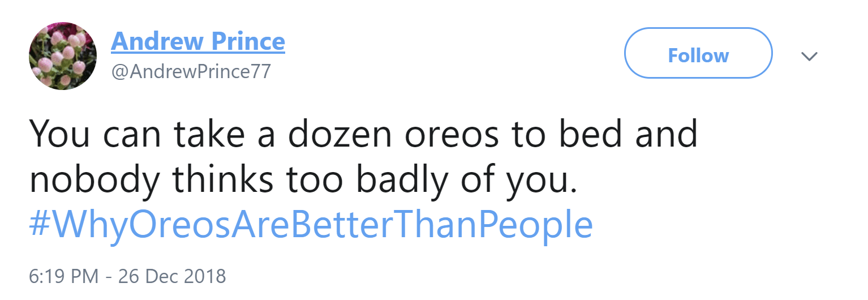This screenshot has width=868, height=300.
Task: Click the tweet's first line of text
Action: tap(362, 135)
